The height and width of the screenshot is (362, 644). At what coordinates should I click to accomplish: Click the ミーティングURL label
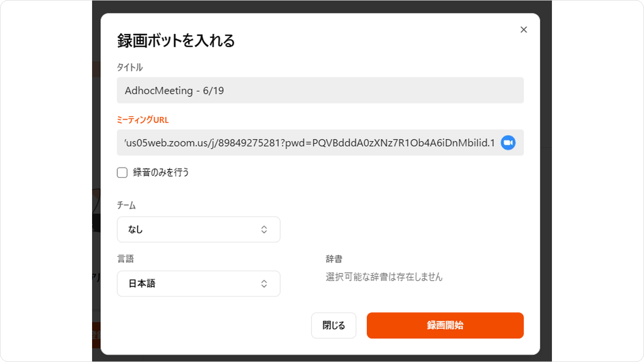[x=143, y=120]
